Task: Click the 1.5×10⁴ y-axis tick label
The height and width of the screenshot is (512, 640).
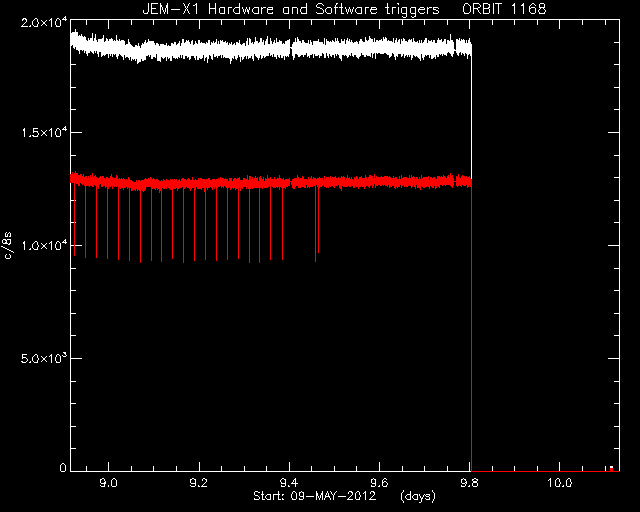Action: pyautogui.click(x=44, y=131)
